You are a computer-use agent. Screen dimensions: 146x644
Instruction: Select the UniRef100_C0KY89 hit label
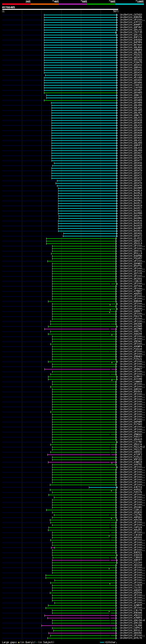pos(131,87)
